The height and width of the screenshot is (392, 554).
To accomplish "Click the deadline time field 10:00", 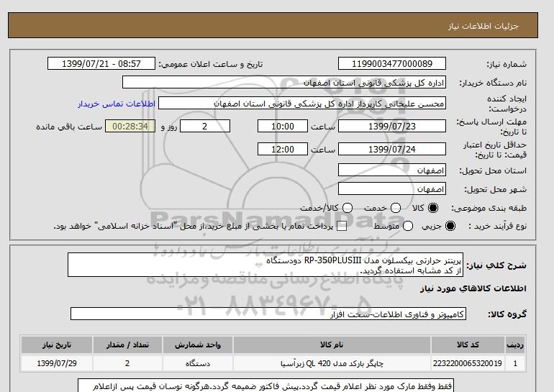I will [283, 126].
